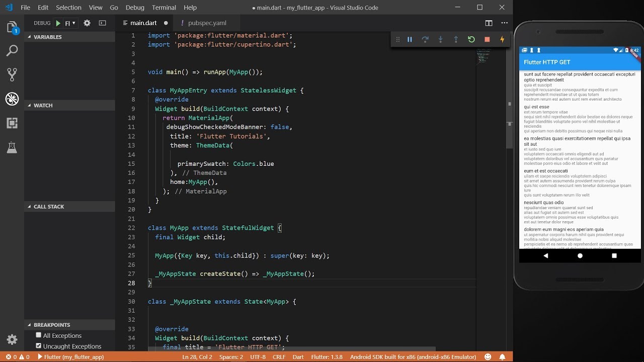Change indentation via Spaces: 2

(231, 357)
